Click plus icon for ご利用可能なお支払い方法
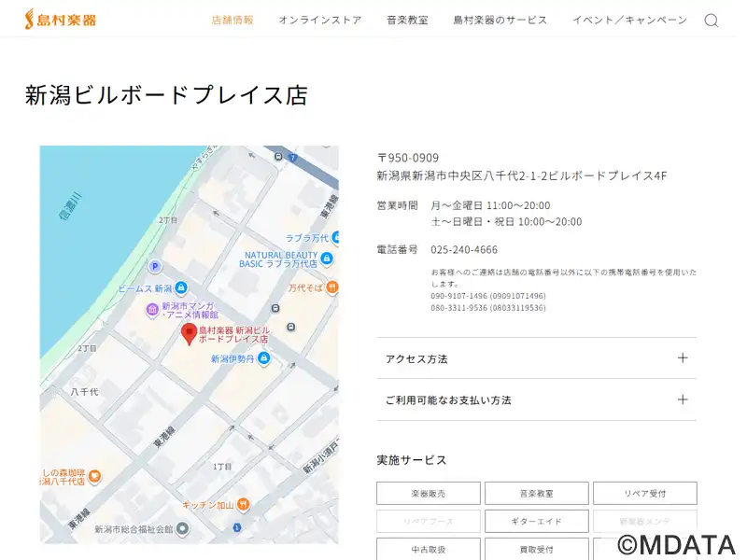Viewport: 747px width, 560px height. point(683,399)
